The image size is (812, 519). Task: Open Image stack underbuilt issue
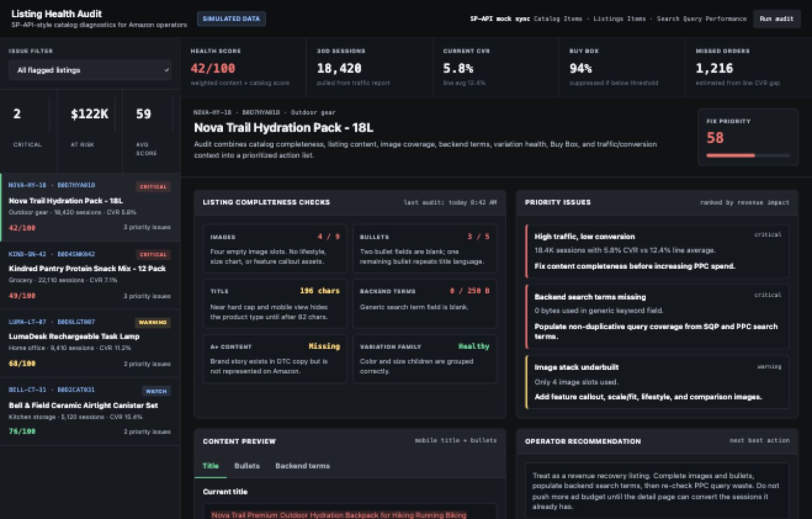tap(657, 381)
